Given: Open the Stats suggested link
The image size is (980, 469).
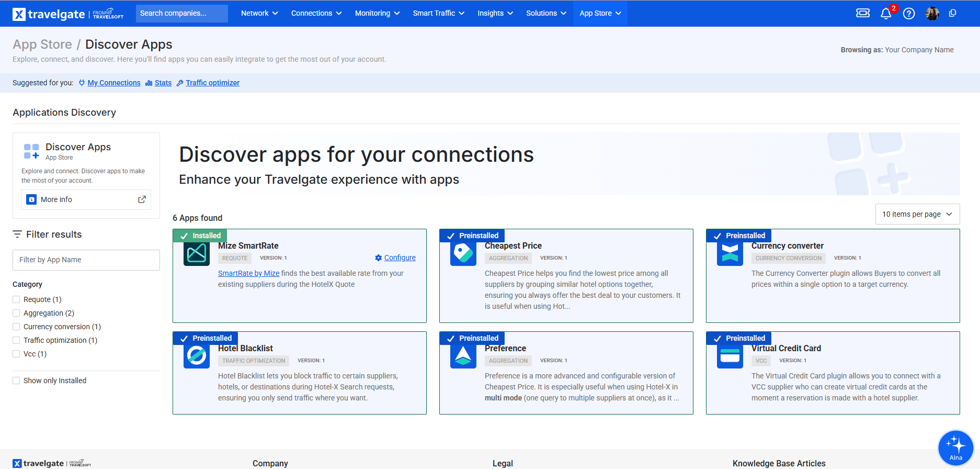Looking at the screenshot, I should point(163,83).
